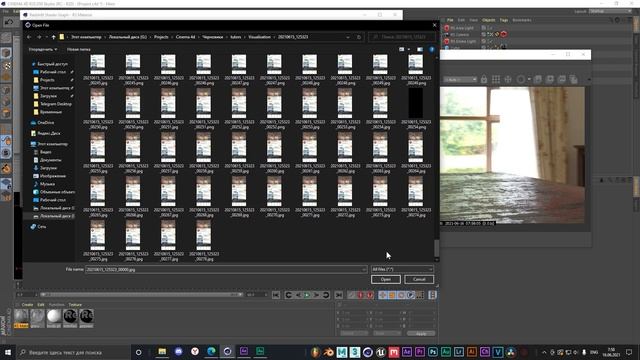The width and height of the screenshot is (640, 360).
Task: Lock the Picture Viewer render view
Action: pos(484,79)
